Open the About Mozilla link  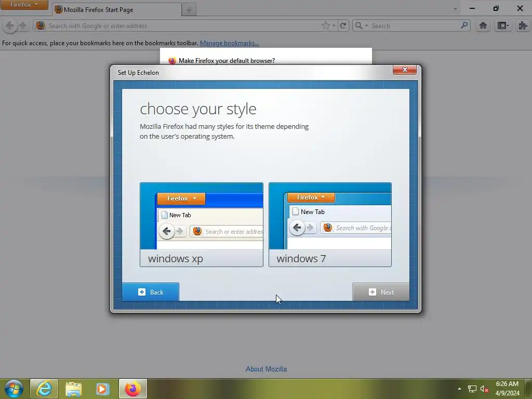click(x=266, y=369)
